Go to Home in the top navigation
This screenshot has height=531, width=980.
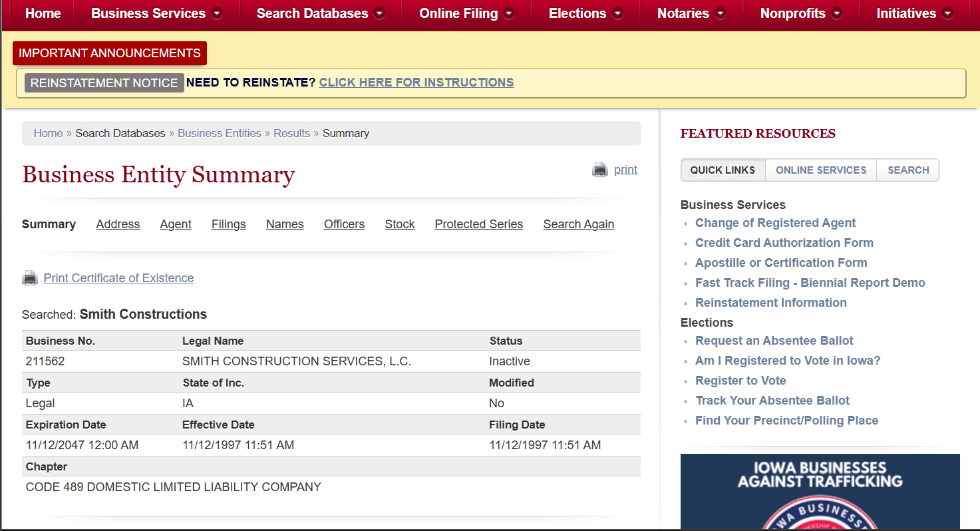click(x=43, y=13)
